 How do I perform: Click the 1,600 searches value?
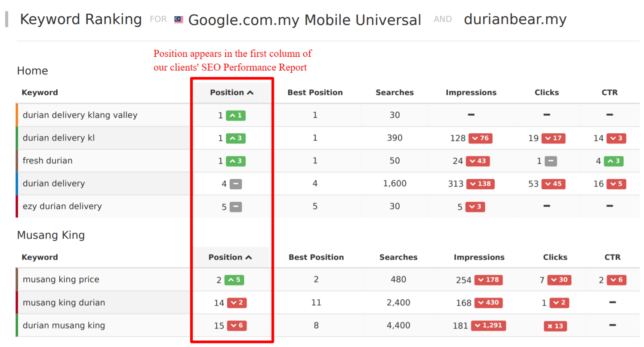click(x=394, y=184)
